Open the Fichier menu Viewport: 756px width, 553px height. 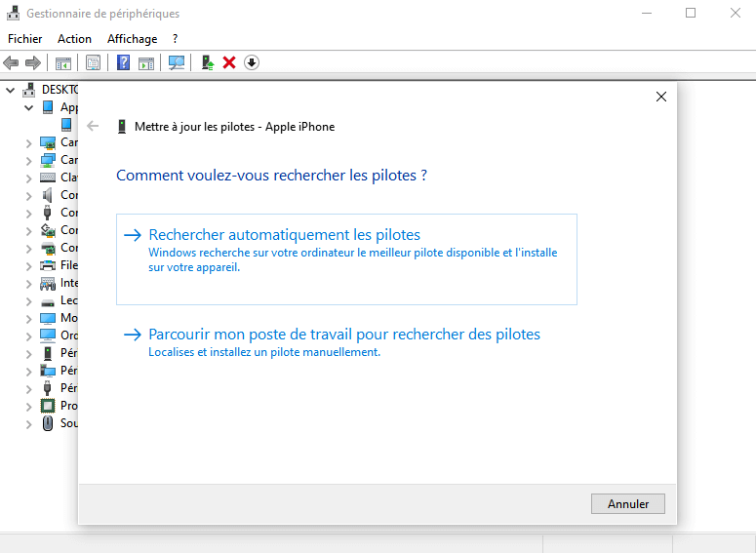point(25,39)
